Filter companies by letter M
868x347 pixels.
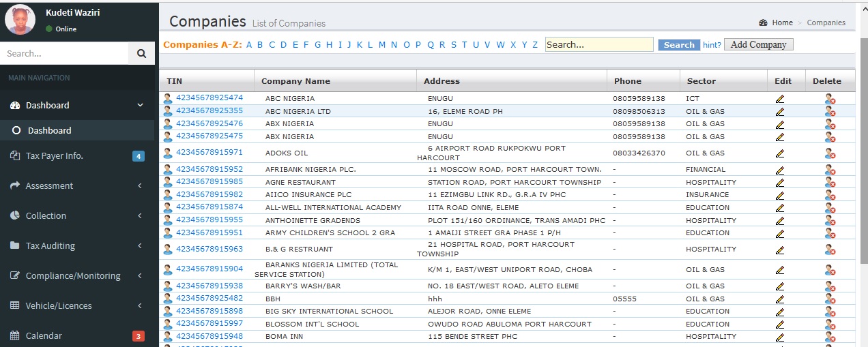(x=382, y=45)
